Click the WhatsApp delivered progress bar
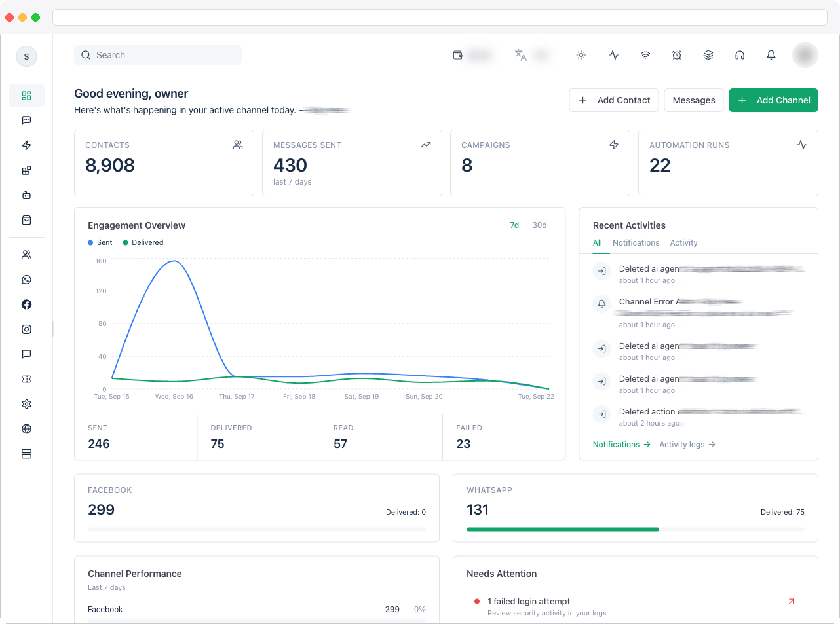The image size is (840, 624). click(x=636, y=529)
